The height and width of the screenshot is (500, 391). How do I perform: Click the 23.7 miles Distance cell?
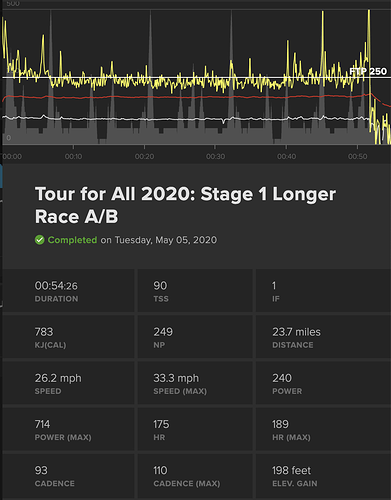click(x=323, y=337)
